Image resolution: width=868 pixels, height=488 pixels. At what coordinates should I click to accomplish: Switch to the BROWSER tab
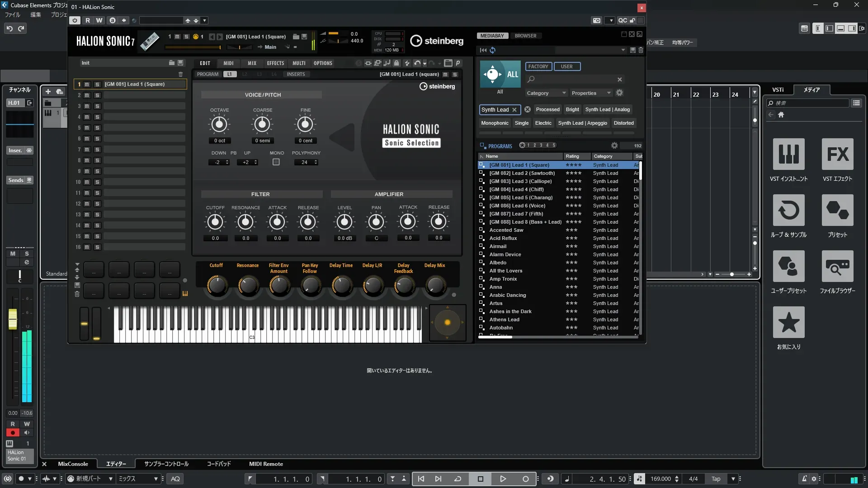coord(525,36)
